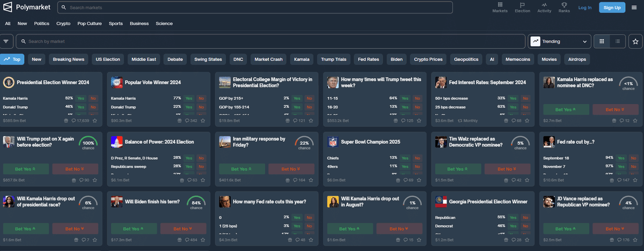Click the 22% chance gauge on Iran response
The image size is (644, 251).
(x=304, y=143)
